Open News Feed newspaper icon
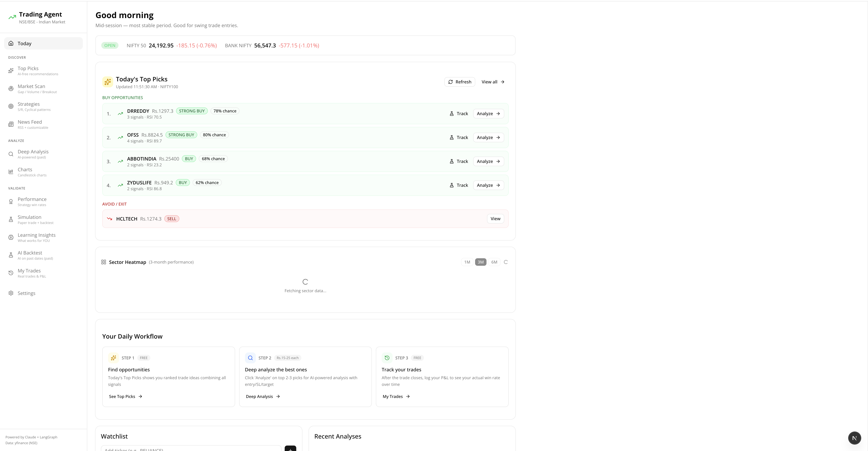868x451 pixels. pos(11,124)
